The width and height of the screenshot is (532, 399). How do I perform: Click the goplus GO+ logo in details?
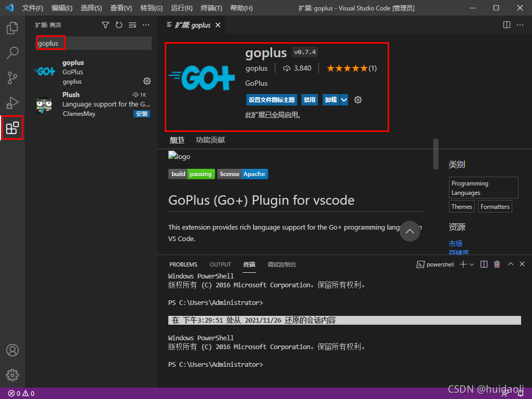click(x=202, y=78)
